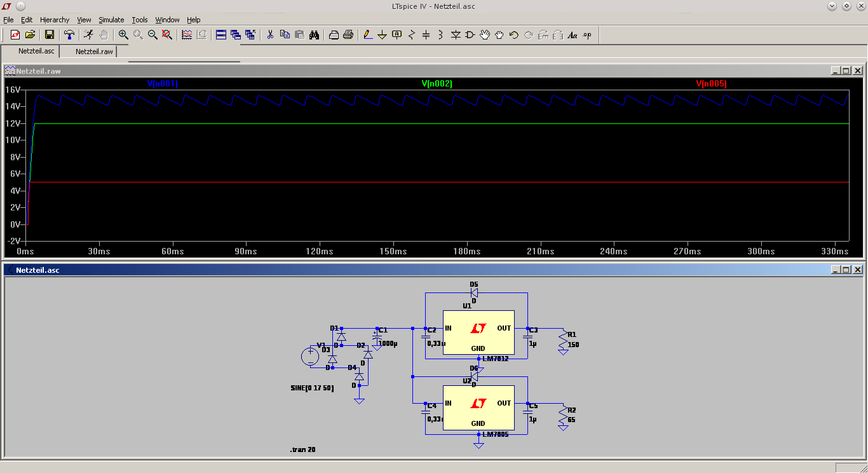Click the V(n002) trace label
The height and width of the screenshot is (473, 868).
coord(437,83)
